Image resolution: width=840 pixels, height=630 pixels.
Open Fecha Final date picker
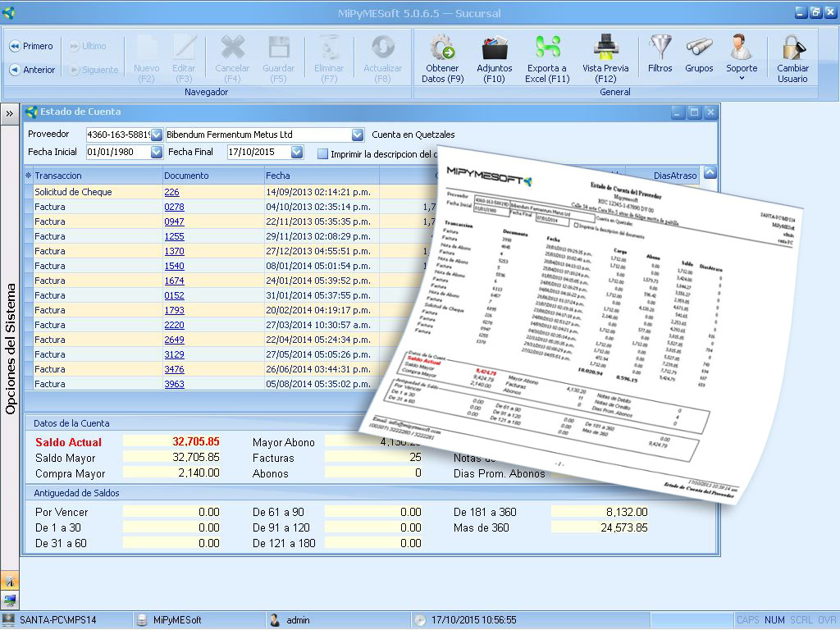[x=297, y=152]
